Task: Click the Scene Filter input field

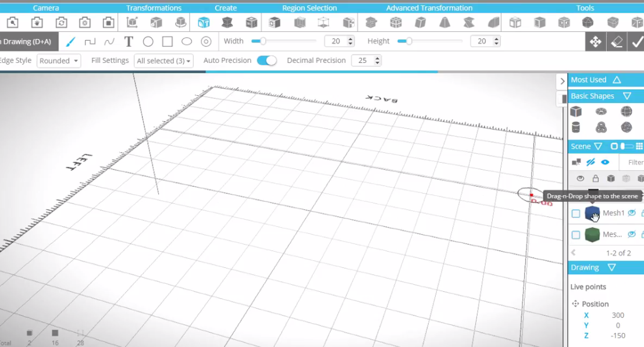Action: pos(632,162)
